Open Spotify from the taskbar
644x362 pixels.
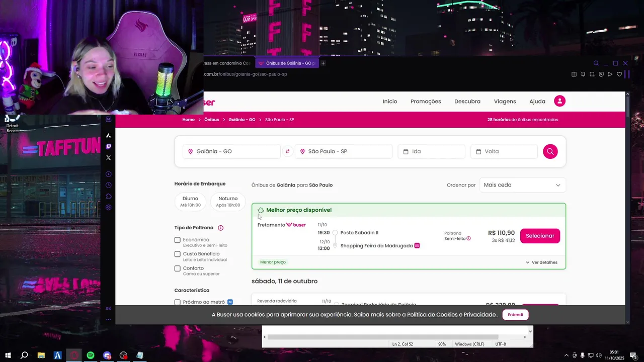tap(91, 355)
